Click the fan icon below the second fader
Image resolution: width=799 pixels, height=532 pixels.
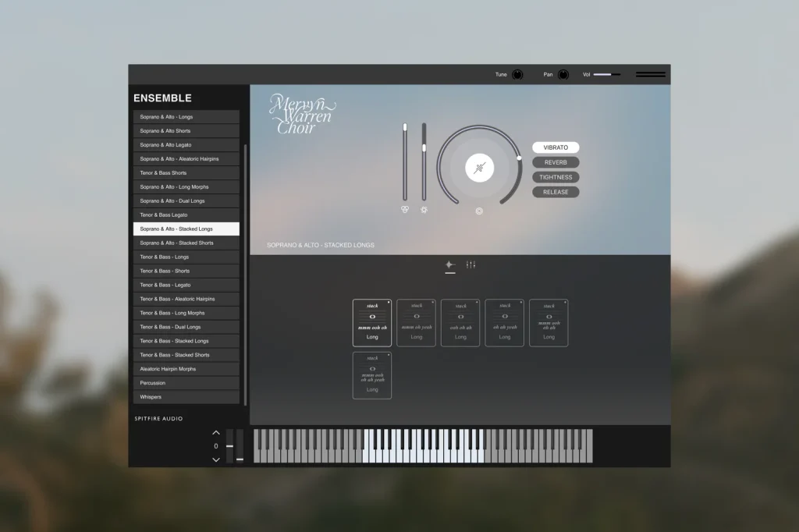coord(424,209)
